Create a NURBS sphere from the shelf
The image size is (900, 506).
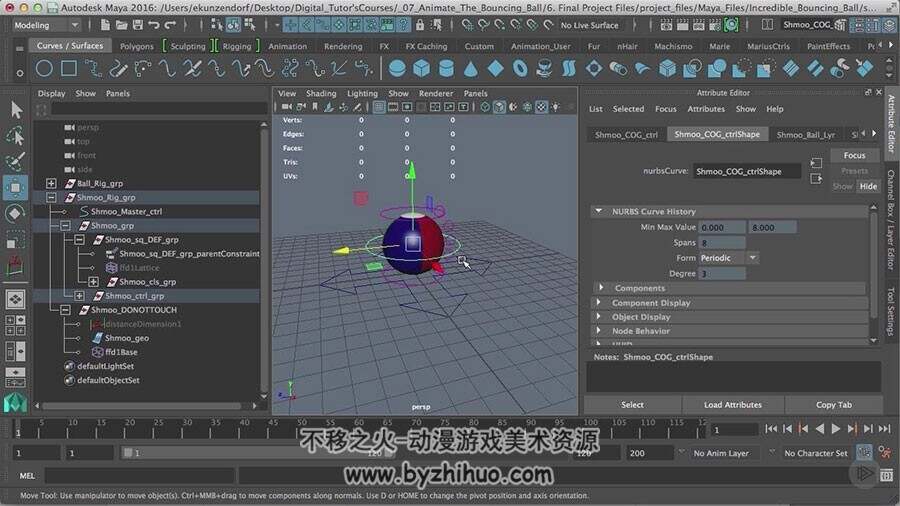click(x=397, y=68)
